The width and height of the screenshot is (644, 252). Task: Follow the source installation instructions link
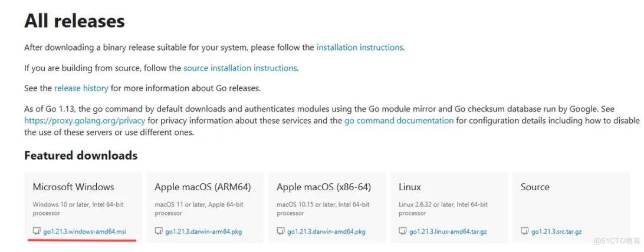[x=240, y=68]
